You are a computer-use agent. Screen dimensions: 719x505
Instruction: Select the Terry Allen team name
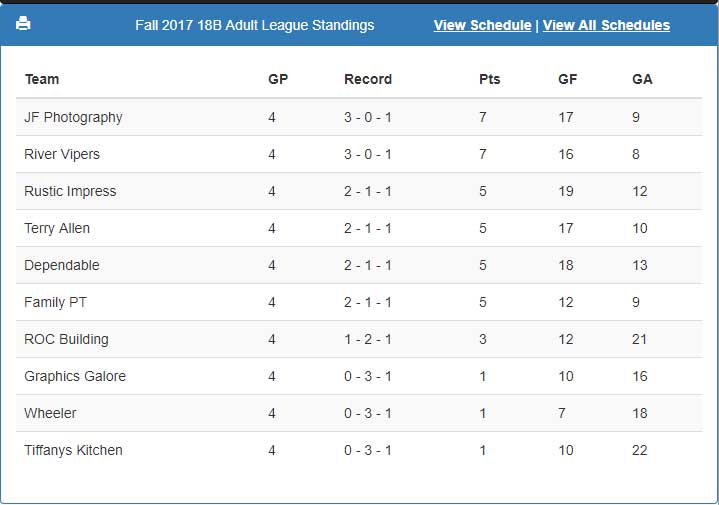pos(57,228)
